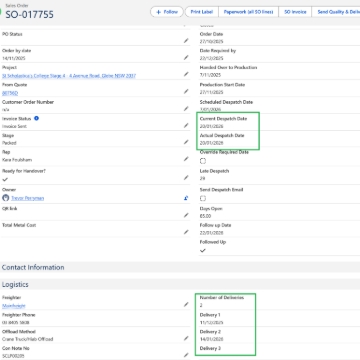Edit the QR link field

[186, 215]
